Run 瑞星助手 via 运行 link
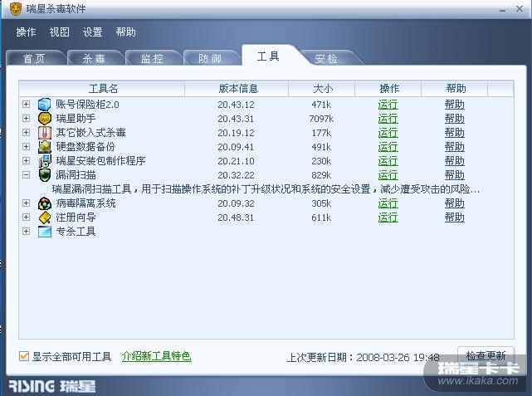This screenshot has height=396, width=532. 388,119
